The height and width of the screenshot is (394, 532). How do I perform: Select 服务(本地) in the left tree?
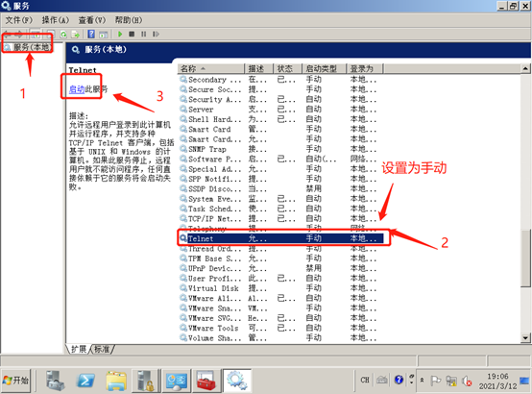click(33, 47)
